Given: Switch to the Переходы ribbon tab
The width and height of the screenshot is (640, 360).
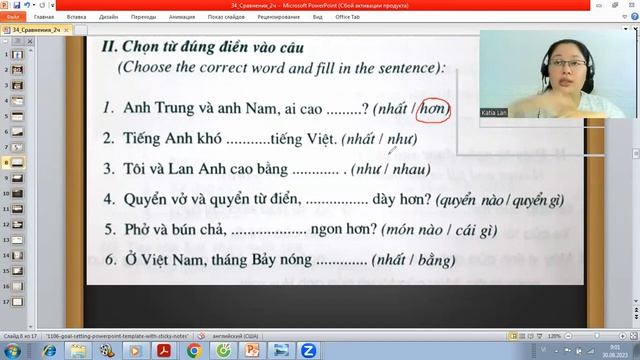Looking at the screenshot, I should click(x=143, y=17).
